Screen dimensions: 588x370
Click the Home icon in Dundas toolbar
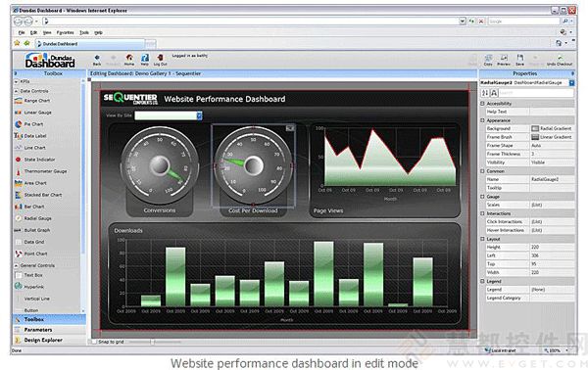129,59
